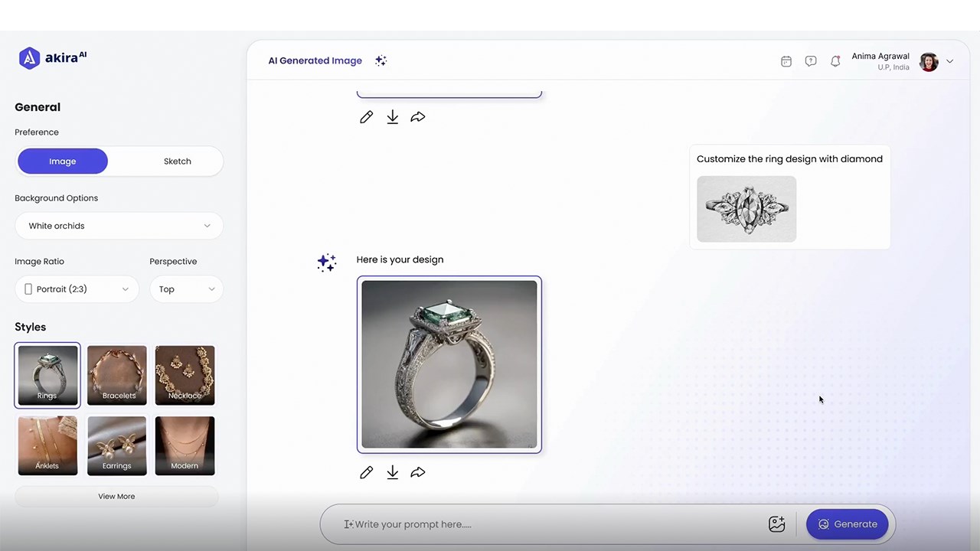The width and height of the screenshot is (980, 551).
Task: Click the upload image icon in prompt bar
Action: click(776, 524)
